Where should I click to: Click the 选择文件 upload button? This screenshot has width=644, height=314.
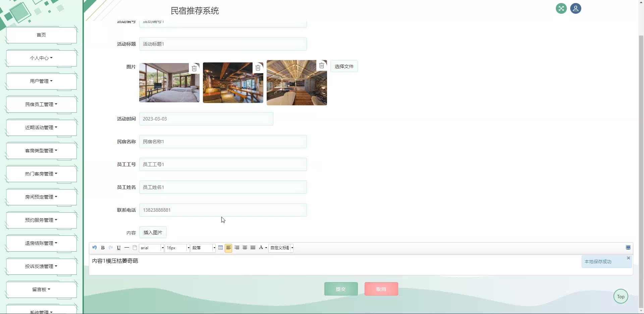pos(344,66)
